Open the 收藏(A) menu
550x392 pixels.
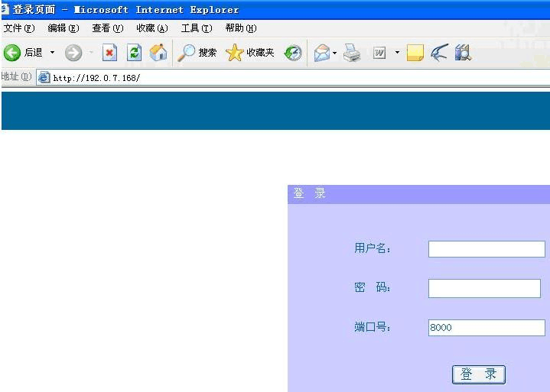coord(151,28)
